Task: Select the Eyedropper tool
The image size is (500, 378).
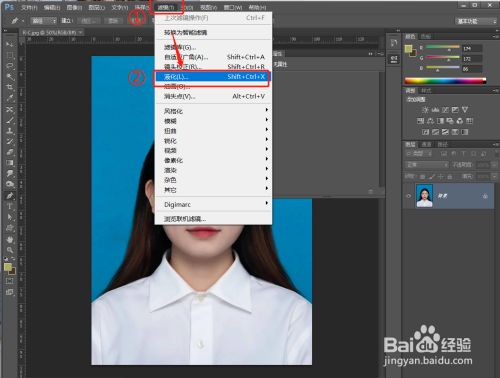Action: [10, 98]
